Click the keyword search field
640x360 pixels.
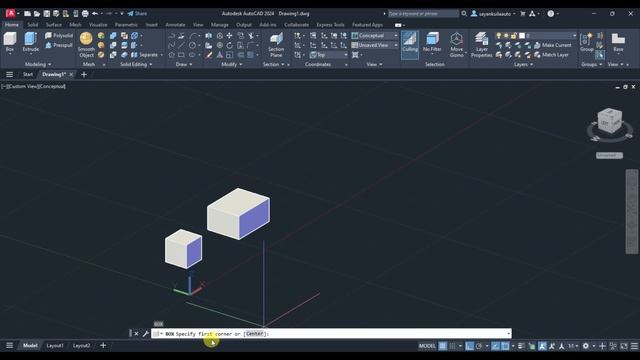(x=423, y=13)
